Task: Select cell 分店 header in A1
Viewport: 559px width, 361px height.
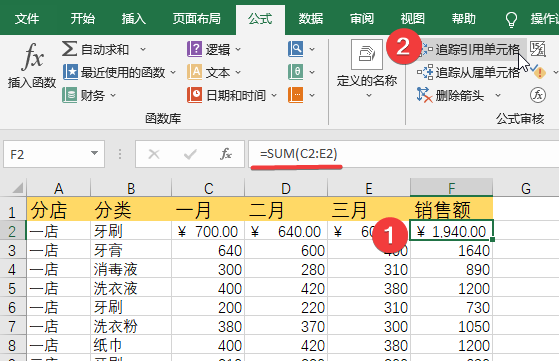Action: [x=58, y=210]
